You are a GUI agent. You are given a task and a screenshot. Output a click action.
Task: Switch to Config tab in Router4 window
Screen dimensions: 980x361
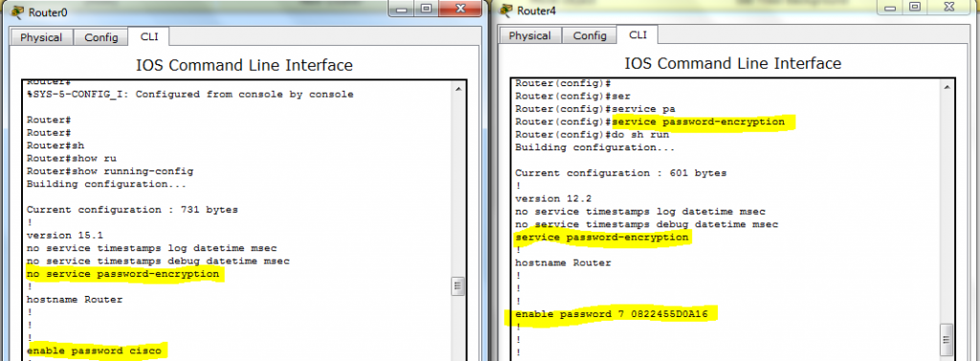coord(590,35)
